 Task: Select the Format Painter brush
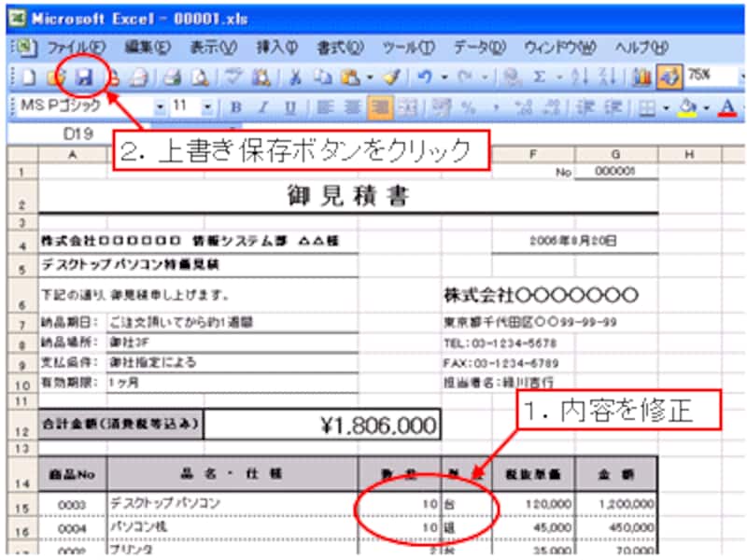[x=392, y=77]
